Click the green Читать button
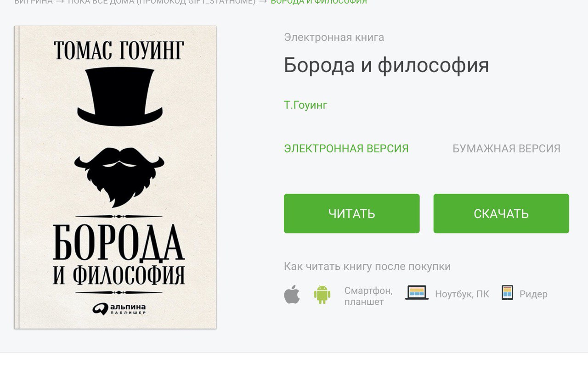The width and height of the screenshot is (588, 369). 352,213
